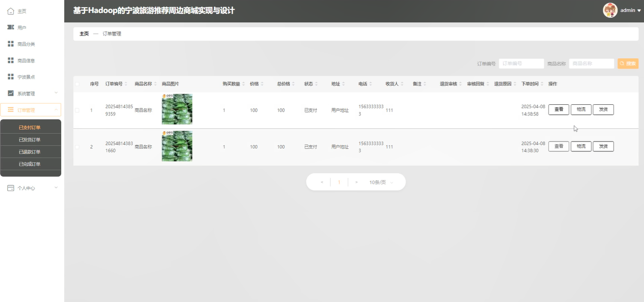The image size is (644, 302).
Task: Select 已完成订单 submenu item
Action: [x=31, y=164]
